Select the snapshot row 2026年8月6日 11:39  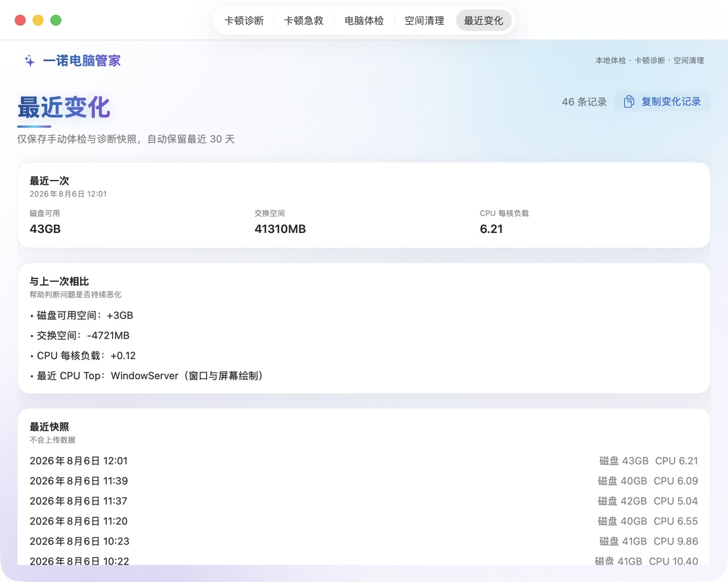click(364, 481)
